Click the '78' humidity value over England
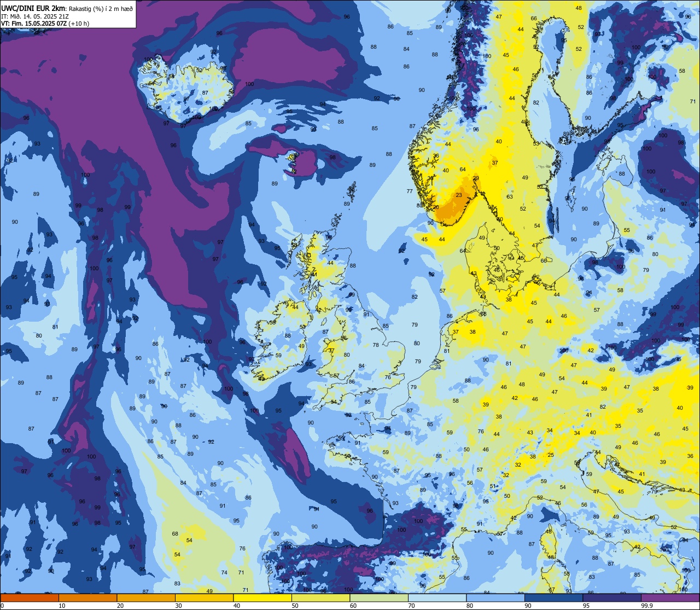The image size is (700, 610). pos(376,345)
